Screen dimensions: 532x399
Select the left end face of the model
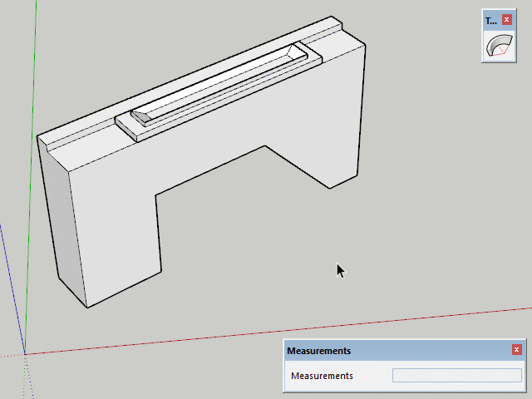[x=62, y=224]
